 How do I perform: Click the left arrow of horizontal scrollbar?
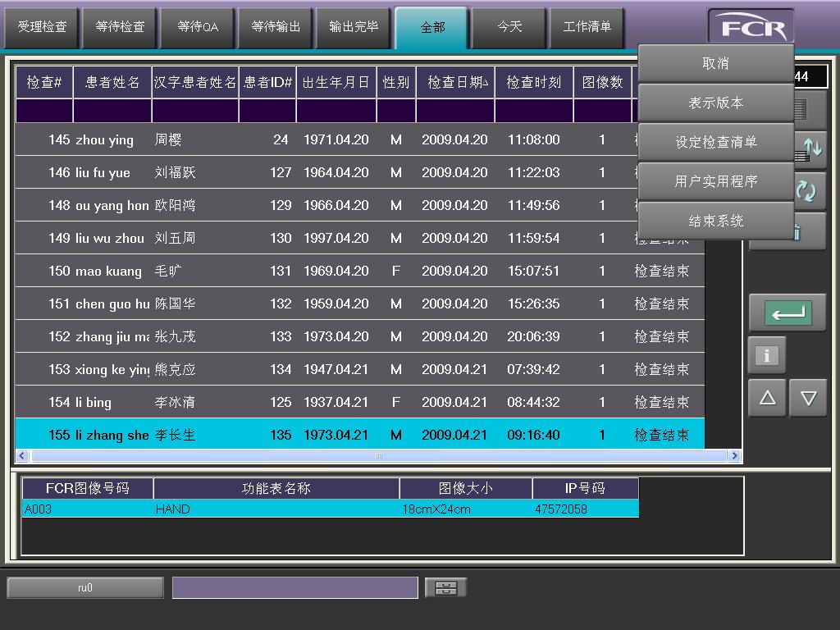(x=22, y=456)
